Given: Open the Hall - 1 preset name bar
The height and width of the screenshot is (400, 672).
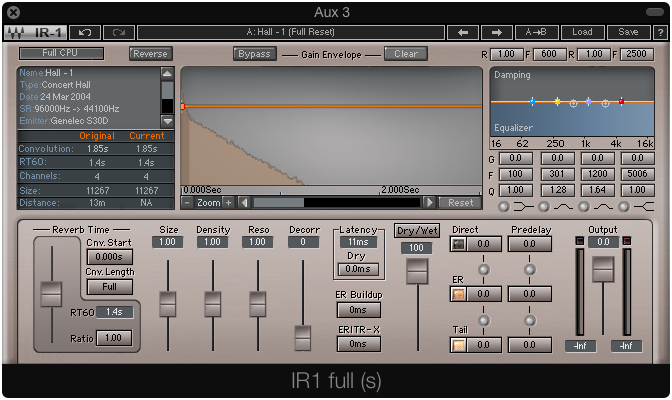Looking at the screenshot, I should [x=291, y=32].
